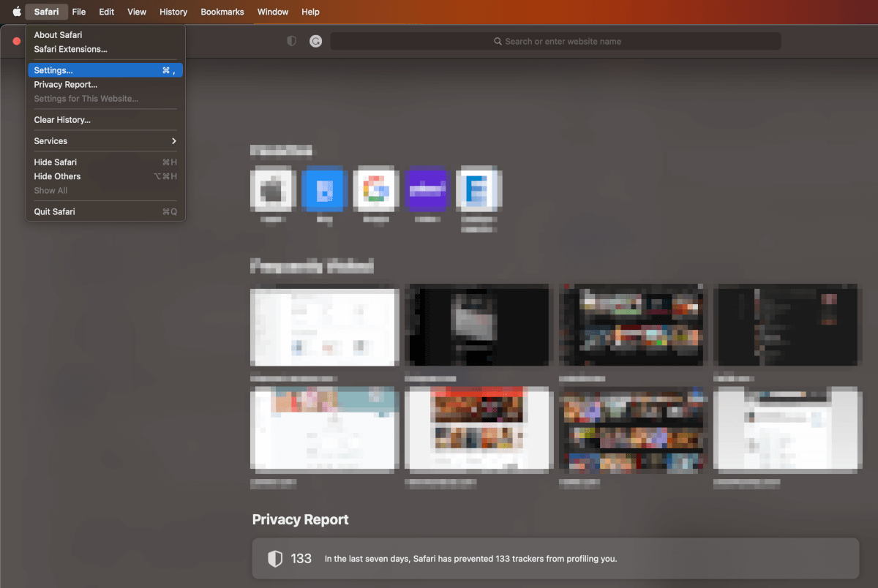878x588 pixels.
Task: Click the 133 trackers prevented report card
Action: point(555,559)
